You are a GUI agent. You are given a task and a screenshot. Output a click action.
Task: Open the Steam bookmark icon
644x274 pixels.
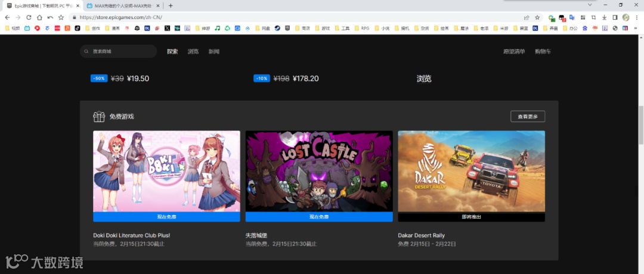coord(277,29)
